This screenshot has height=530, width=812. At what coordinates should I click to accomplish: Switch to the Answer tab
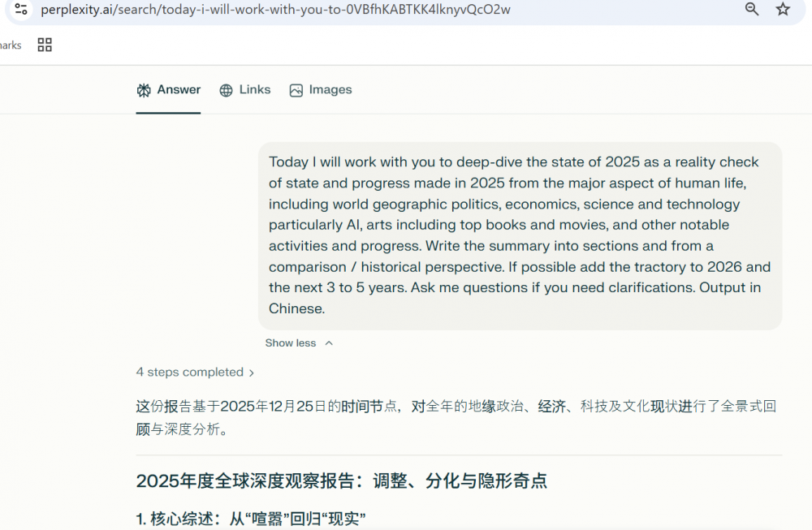pos(179,90)
